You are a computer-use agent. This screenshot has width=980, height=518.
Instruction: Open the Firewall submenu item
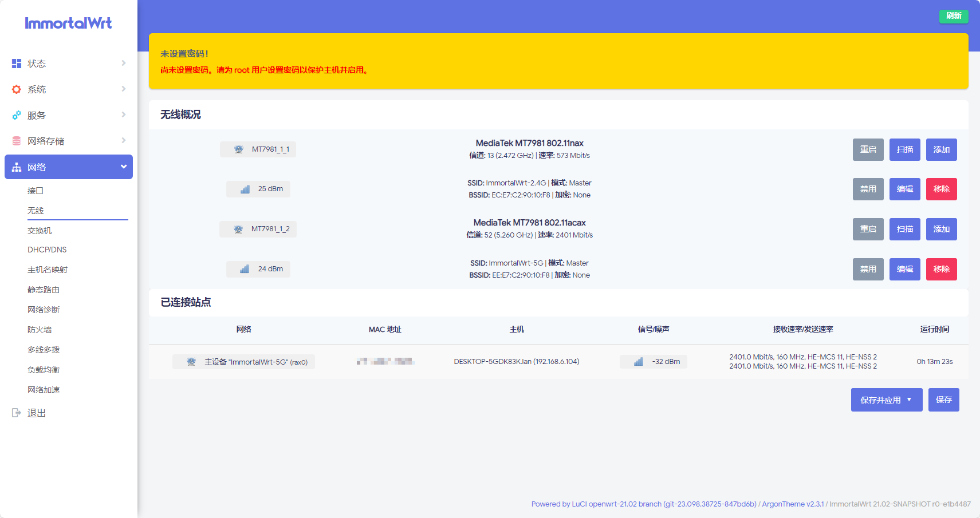[x=40, y=330]
